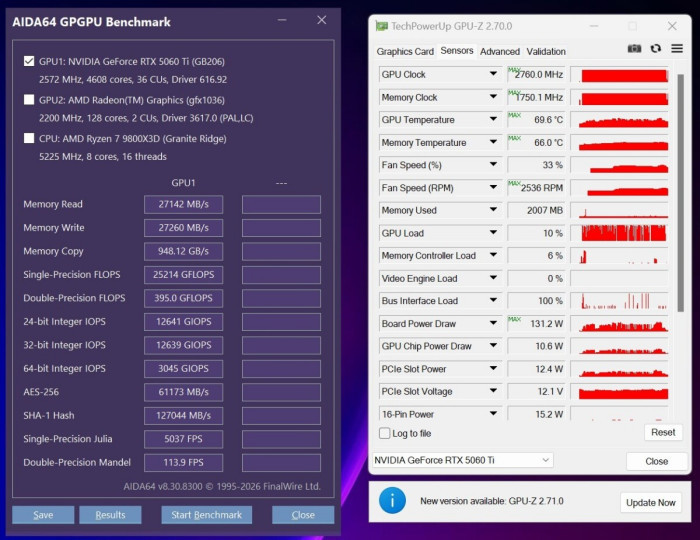Click the GPU-Z sensors vertical scrollbar

pyautogui.click(x=680, y=193)
